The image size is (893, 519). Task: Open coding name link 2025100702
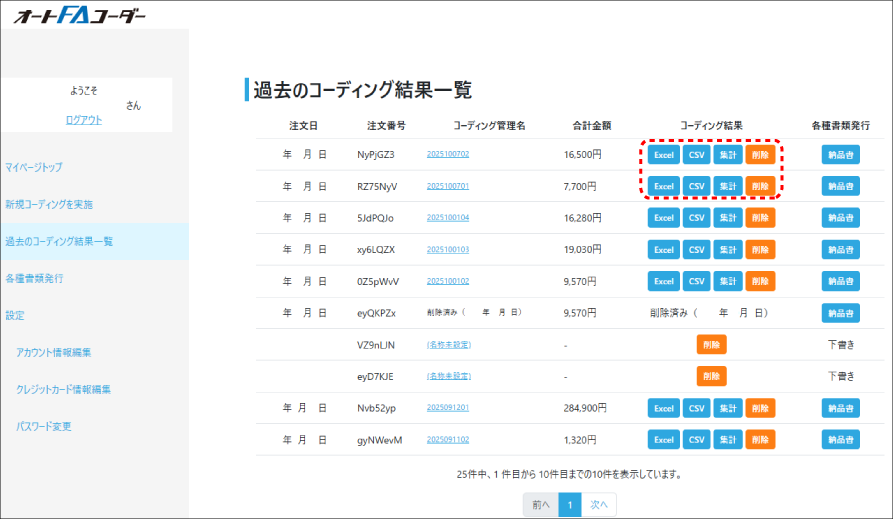pyautogui.click(x=447, y=155)
